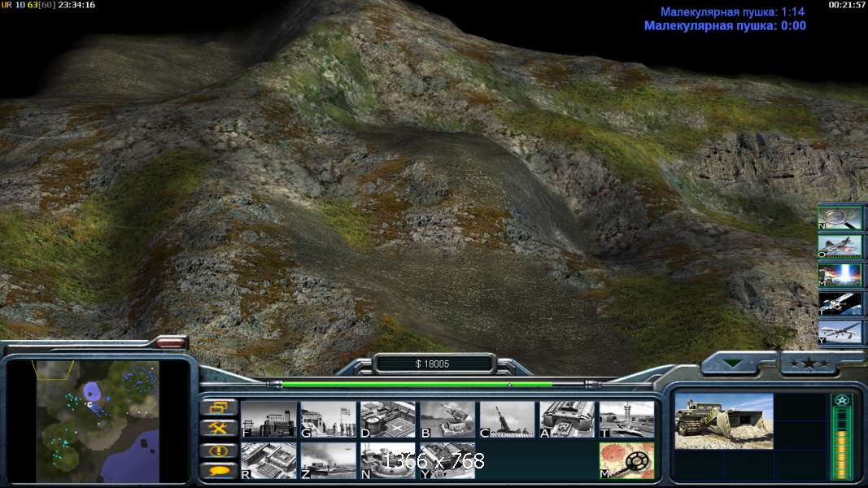Deploy the spy drone power shortcut
This screenshot has width=868, height=488.
click(x=840, y=332)
